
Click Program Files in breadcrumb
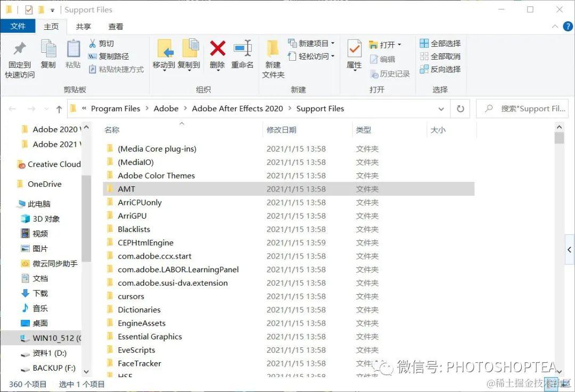point(116,109)
